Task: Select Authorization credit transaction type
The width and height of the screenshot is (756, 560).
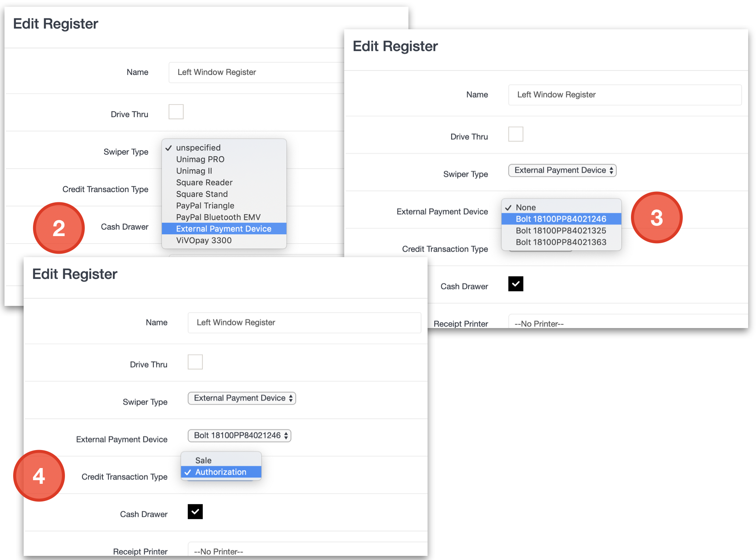Action: click(x=221, y=472)
